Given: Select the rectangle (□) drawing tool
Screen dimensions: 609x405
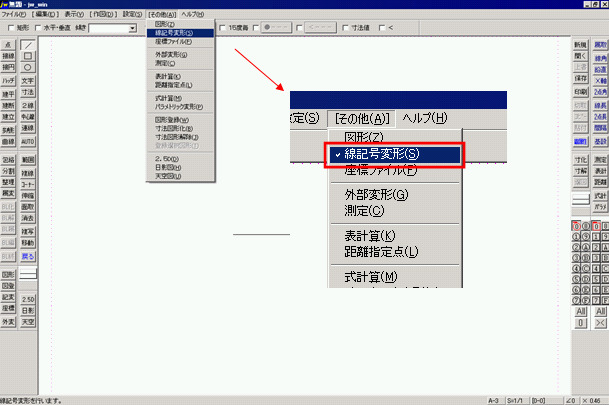Looking at the screenshot, I should tap(28, 57).
